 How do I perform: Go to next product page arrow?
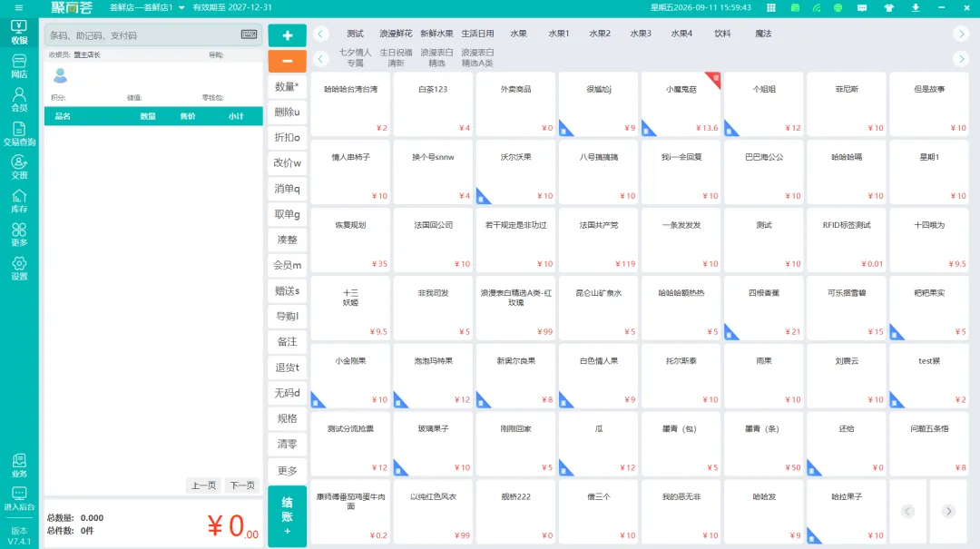tap(949, 511)
